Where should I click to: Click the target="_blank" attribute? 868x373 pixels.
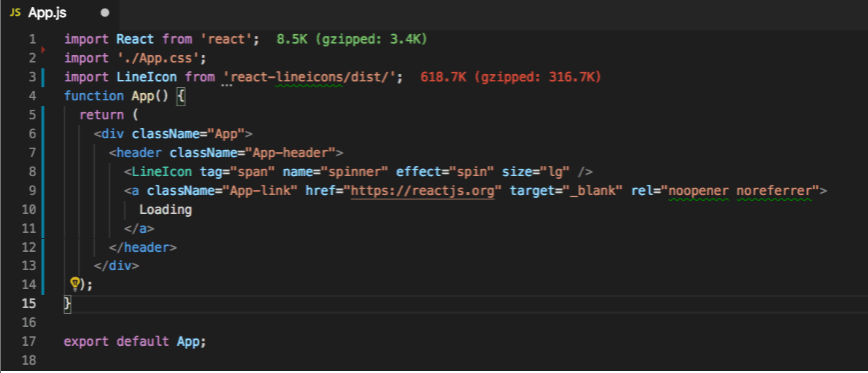click(567, 191)
